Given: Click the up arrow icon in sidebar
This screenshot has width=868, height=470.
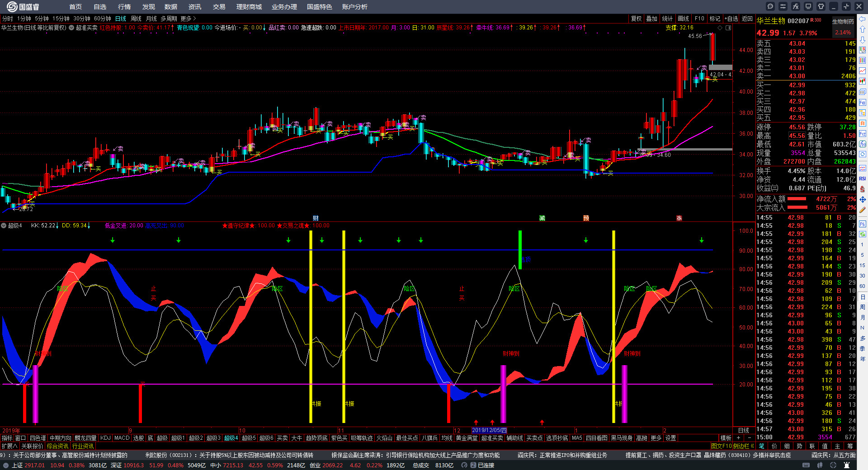Looking at the screenshot, I should 863,29.
